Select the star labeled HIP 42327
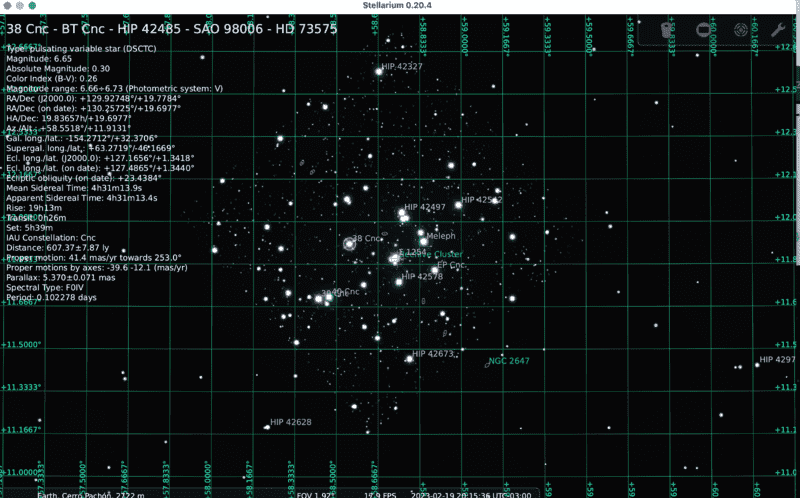800x498 pixels. [377, 73]
